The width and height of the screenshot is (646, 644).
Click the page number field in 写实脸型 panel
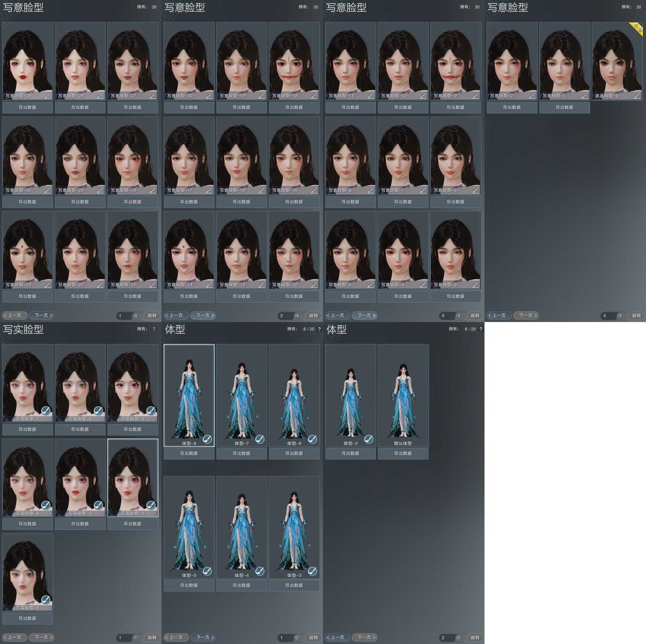coord(124,638)
